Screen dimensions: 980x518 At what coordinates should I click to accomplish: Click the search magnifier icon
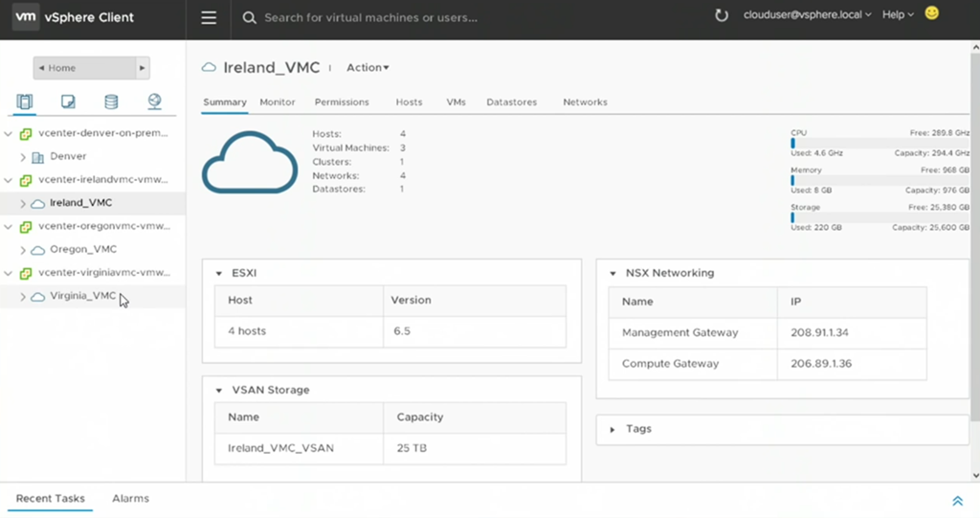coord(249,17)
